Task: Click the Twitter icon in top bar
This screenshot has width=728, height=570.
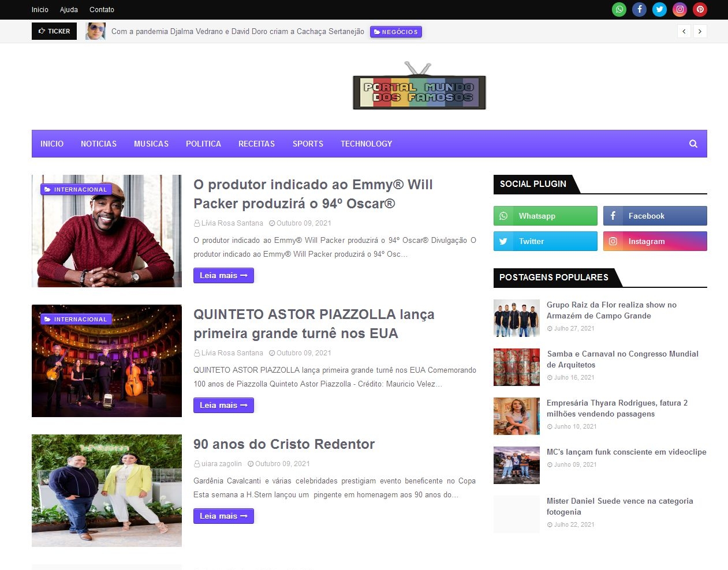Action: tap(659, 9)
